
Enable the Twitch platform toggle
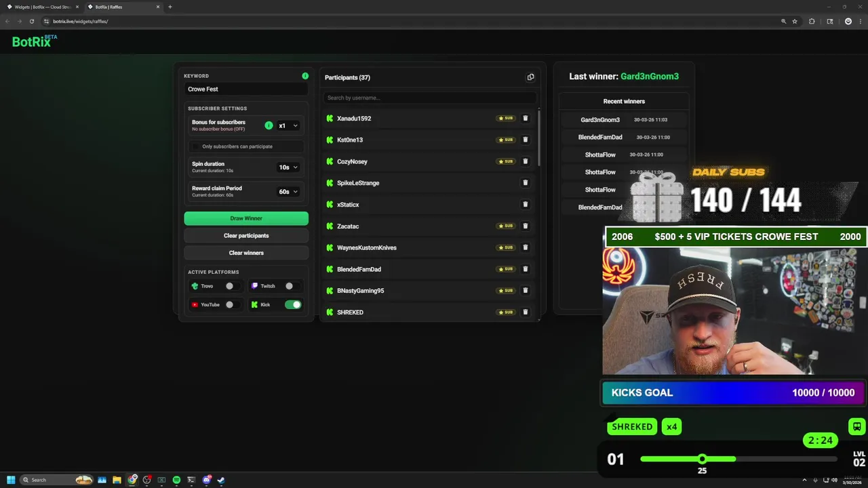[x=292, y=286]
